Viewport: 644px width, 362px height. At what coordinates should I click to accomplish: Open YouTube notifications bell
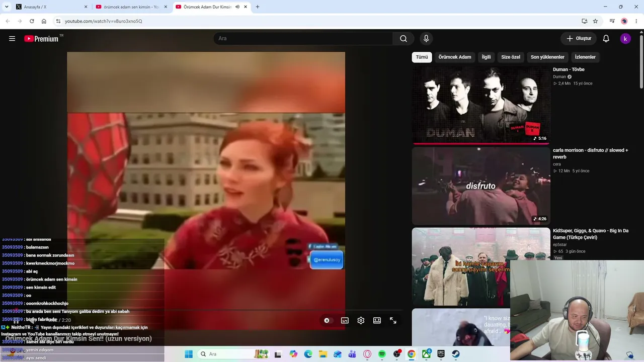pyautogui.click(x=606, y=39)
